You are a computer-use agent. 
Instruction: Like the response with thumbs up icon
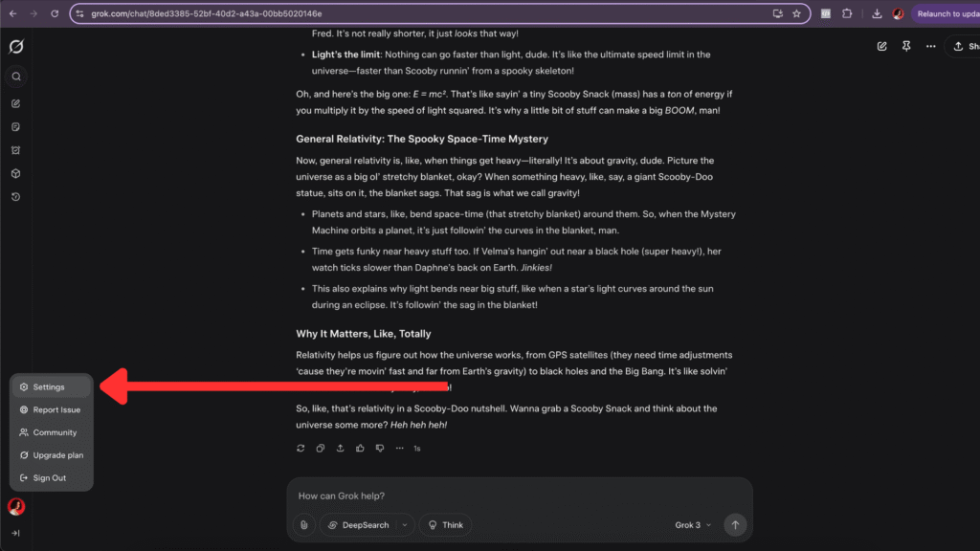click(x=360, y=448)
